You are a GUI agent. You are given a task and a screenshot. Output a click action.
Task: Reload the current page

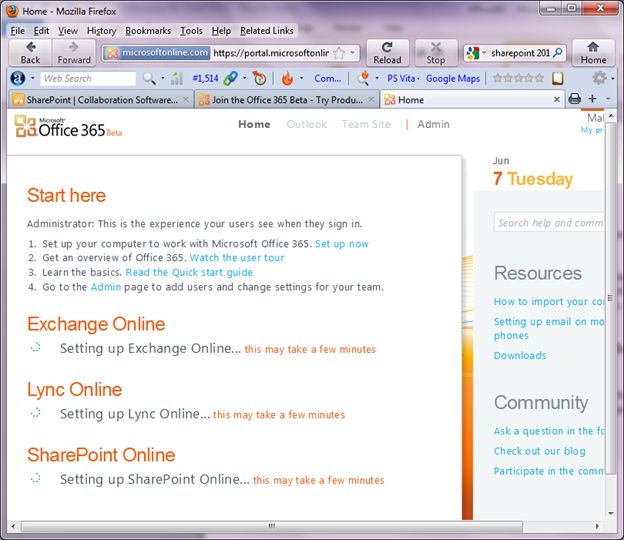click(x=387, y=53)
